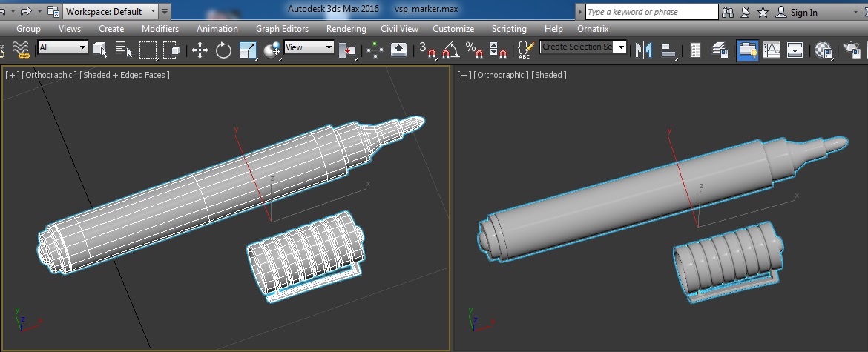
Task: Click the keyword search input field
Action: pyautogui.click(x=651, y=12)
